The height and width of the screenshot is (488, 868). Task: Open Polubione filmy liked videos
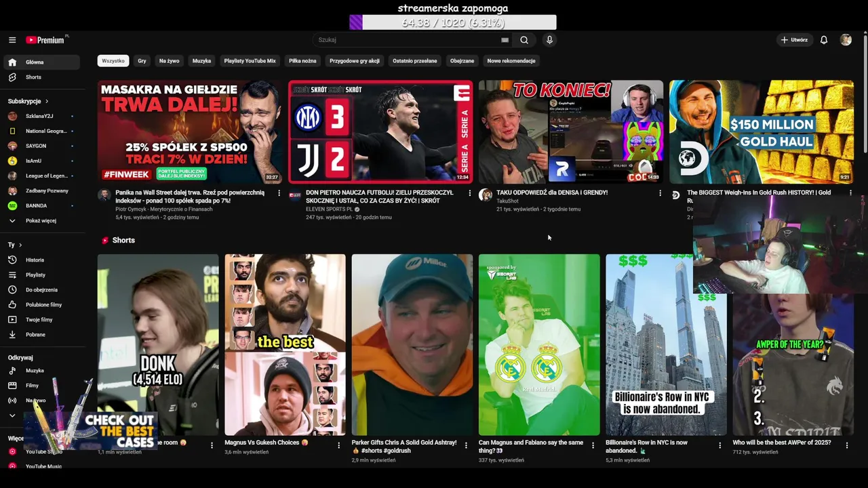point(41,304)
